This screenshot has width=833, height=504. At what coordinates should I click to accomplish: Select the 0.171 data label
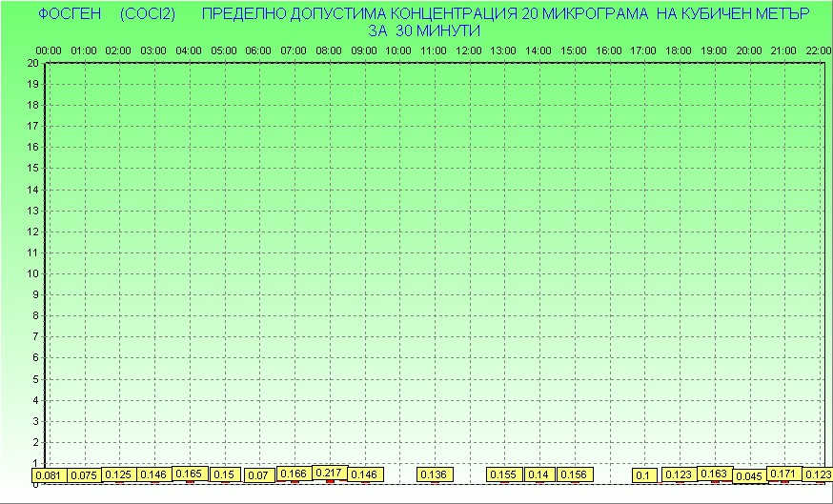pos(784,474)
